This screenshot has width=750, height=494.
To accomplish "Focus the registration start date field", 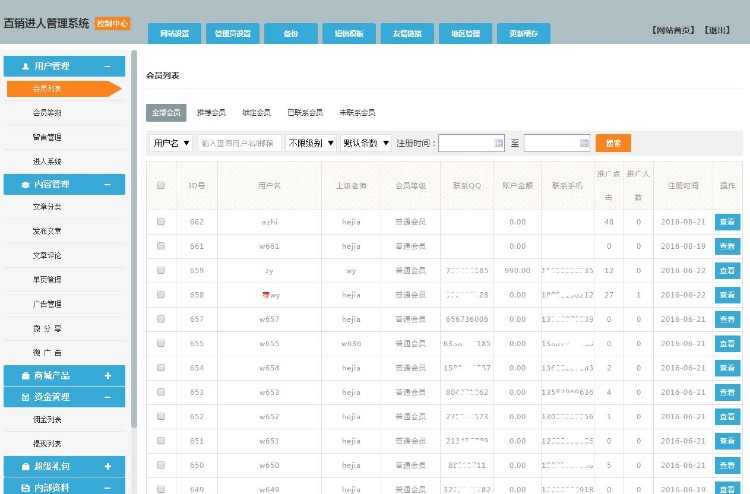I will coord(471,143).
